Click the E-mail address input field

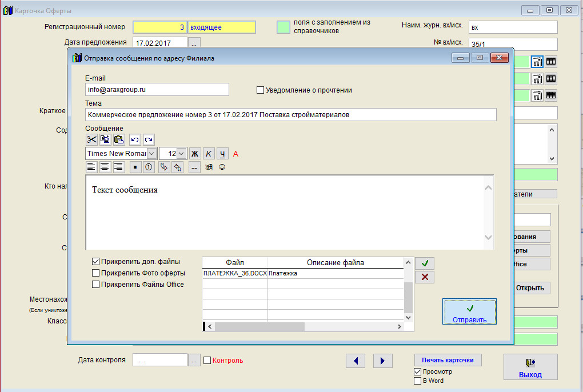tap(157, 90)
